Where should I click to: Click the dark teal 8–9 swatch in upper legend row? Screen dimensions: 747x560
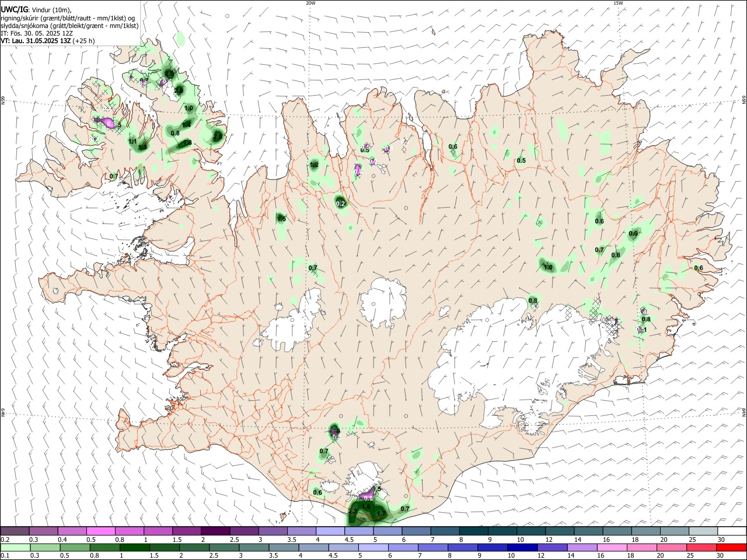click(473, 531)
